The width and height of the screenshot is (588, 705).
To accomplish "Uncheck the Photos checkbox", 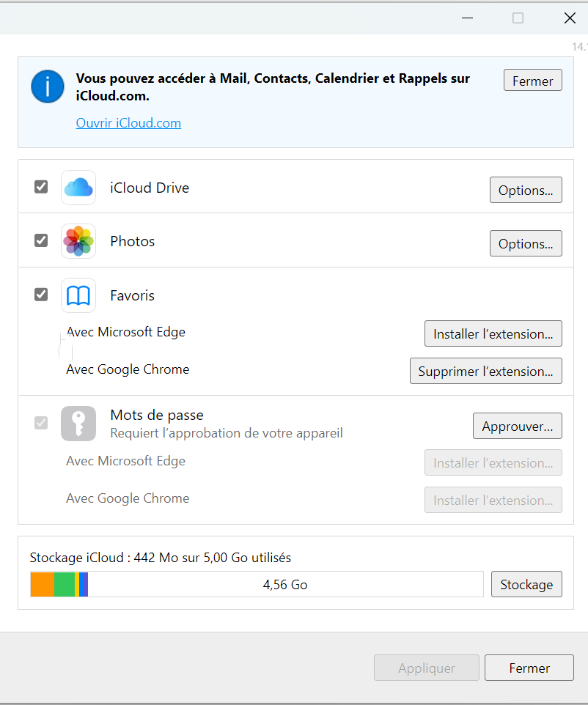I will pyautogui.click(x=41, y=240).
